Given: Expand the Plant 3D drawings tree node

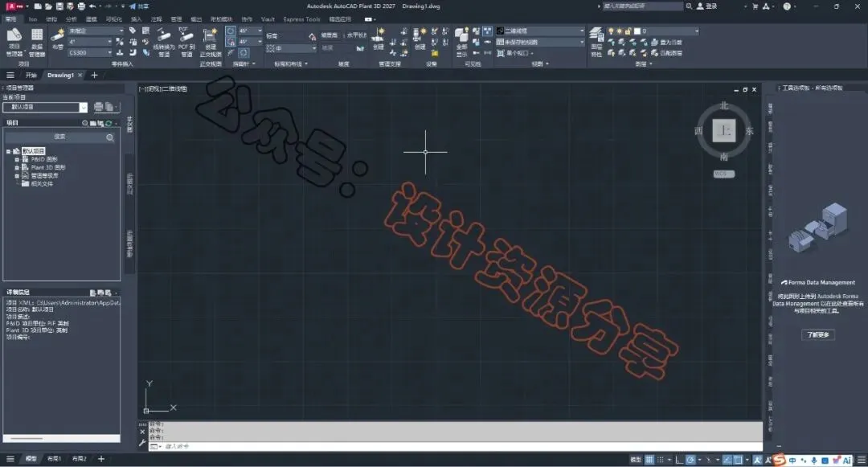Looking at the screenshot, I should pos(17,168).
